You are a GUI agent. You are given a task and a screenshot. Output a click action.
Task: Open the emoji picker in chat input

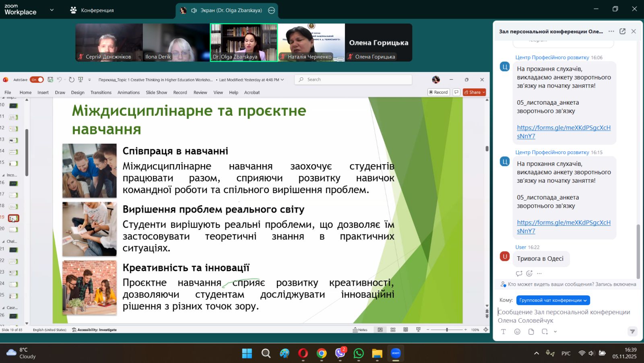[517, 332]
